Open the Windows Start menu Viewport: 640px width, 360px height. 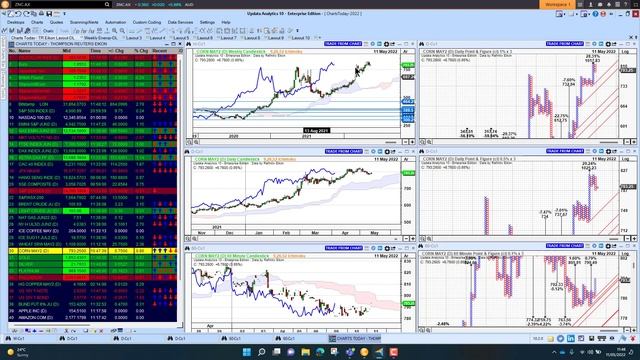click(x=247, y=352)
